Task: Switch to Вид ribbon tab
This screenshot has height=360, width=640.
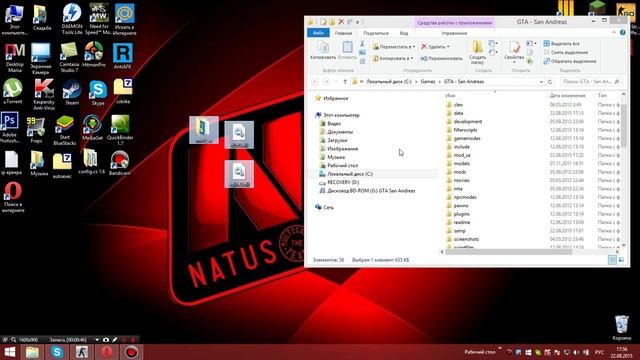Action: pyautogui.click(x=404, y=33)
